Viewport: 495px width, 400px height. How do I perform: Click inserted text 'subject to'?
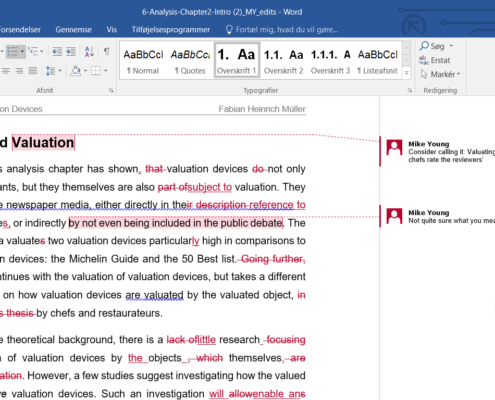click(x=210, y=187)
